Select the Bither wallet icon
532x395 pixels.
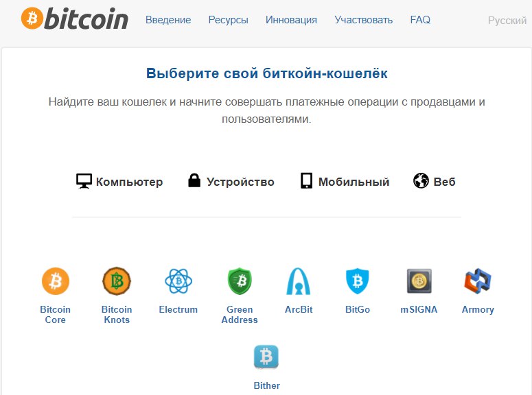pos(266,357)
